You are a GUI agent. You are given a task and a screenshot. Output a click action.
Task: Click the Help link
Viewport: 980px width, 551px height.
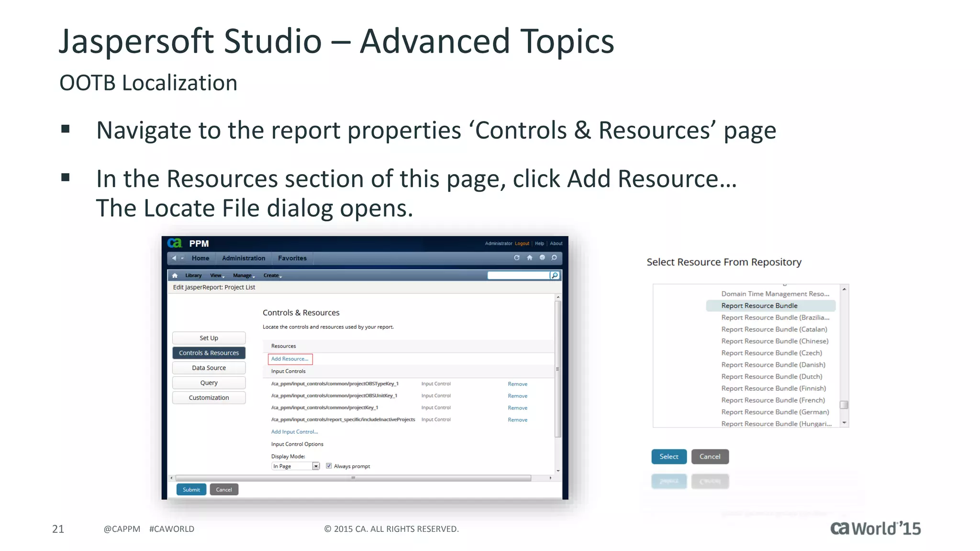(x=539, y=243)
